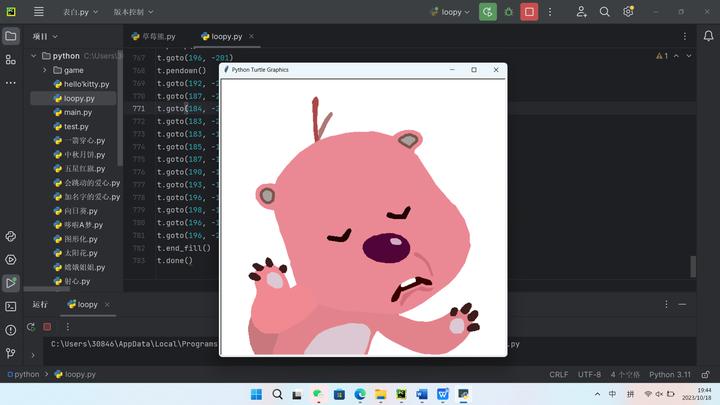Rerun loopy in Run panel
This screenshot has height=405, width=720.
coord(31,326)
